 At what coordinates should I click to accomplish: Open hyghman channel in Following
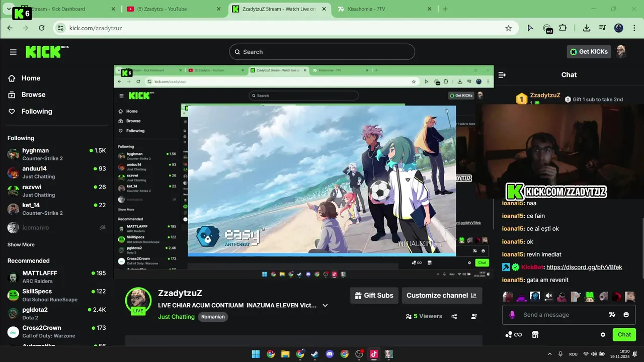(x=56, y=154)
